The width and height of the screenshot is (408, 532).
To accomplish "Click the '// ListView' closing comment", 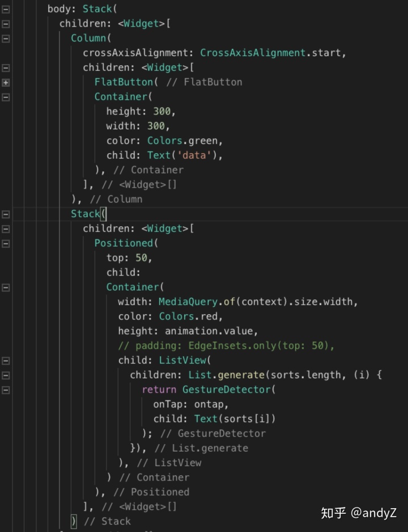I will [x=169, y=463].
